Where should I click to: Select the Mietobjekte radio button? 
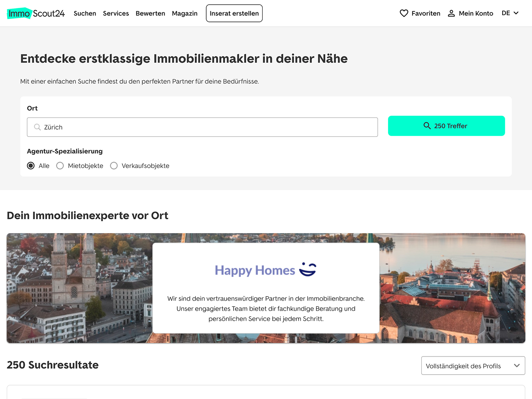(60, 166)
